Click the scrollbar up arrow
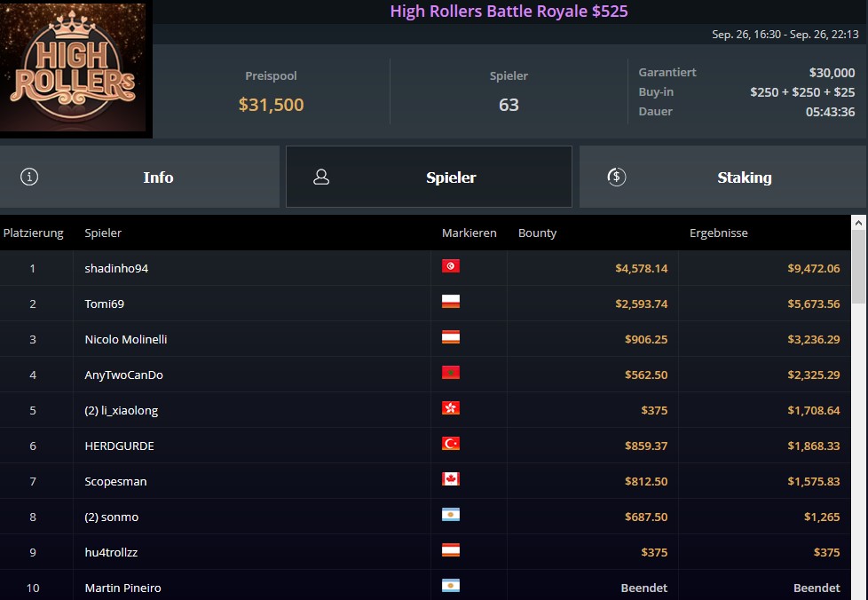 pos(858,223)
